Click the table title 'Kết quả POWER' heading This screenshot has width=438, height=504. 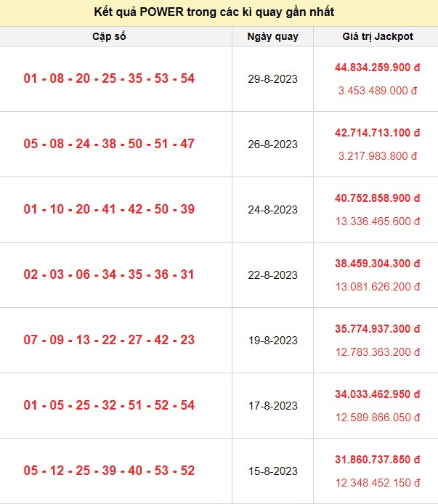click(x=219, y=13)
